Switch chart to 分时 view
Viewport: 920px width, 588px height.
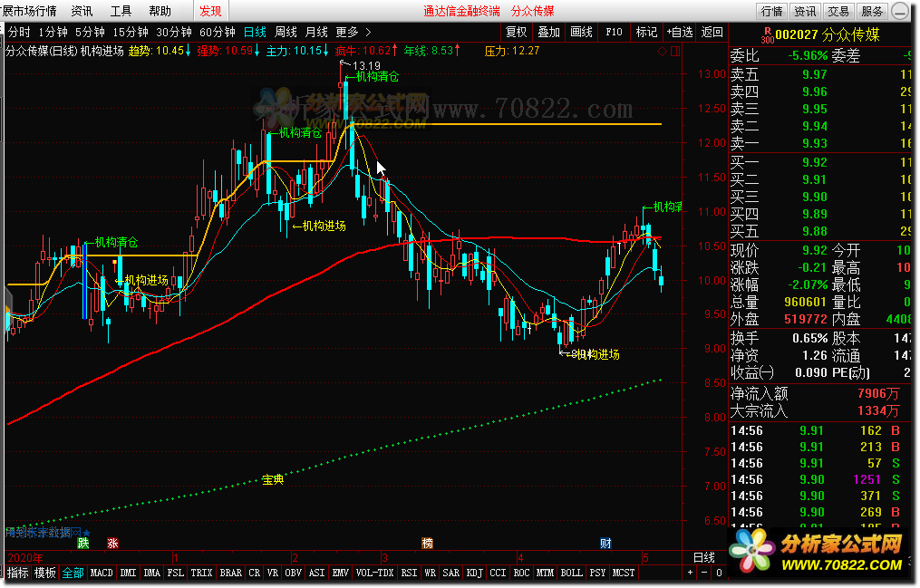coord(19,32)
